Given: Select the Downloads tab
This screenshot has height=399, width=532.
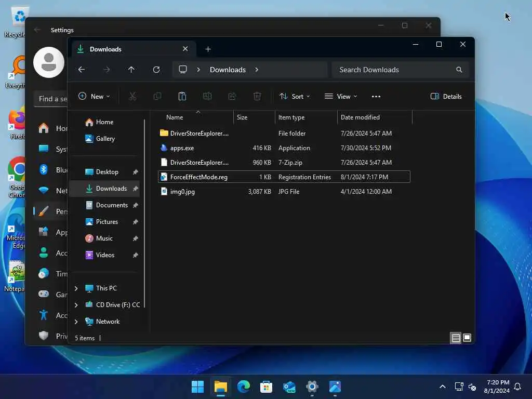Looking at the screenshot, I should 132,49.
